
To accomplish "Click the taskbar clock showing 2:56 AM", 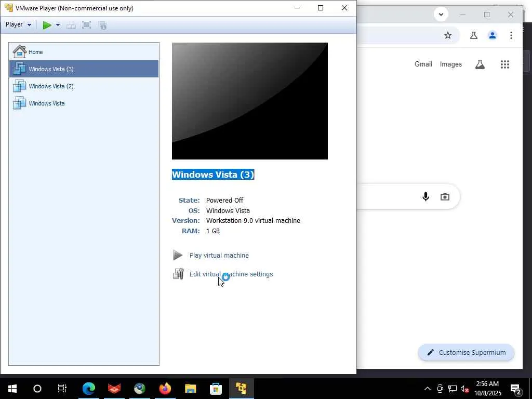I will coord(487,389).
